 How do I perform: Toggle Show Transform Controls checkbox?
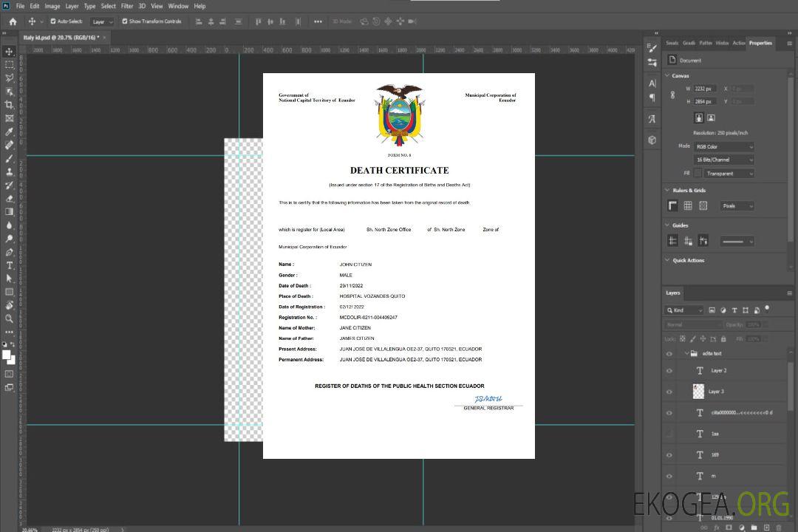coord(125,21)
